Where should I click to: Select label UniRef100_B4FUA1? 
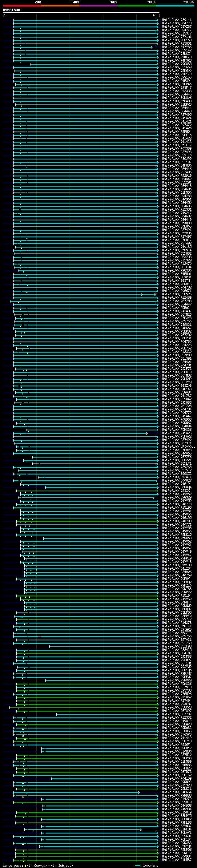tap(177, 274)
